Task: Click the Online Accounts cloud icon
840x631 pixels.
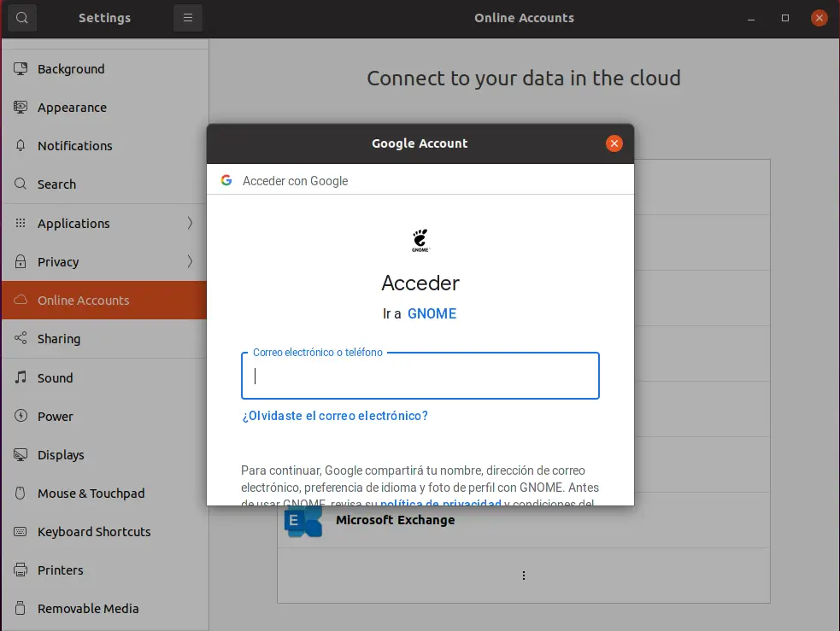Action: pyautogui.click(x=21, y=300)
